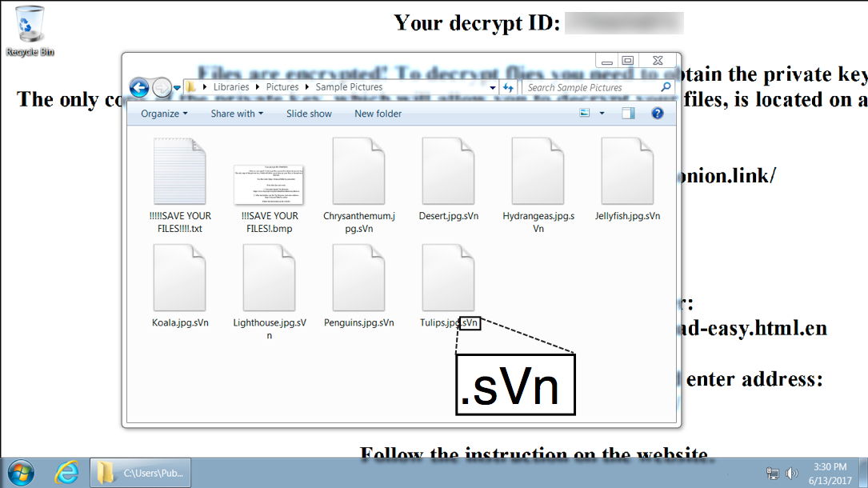Open the network icon in system tray
The width and height of the screenshot is (868, 488).
tap(772, 474)
